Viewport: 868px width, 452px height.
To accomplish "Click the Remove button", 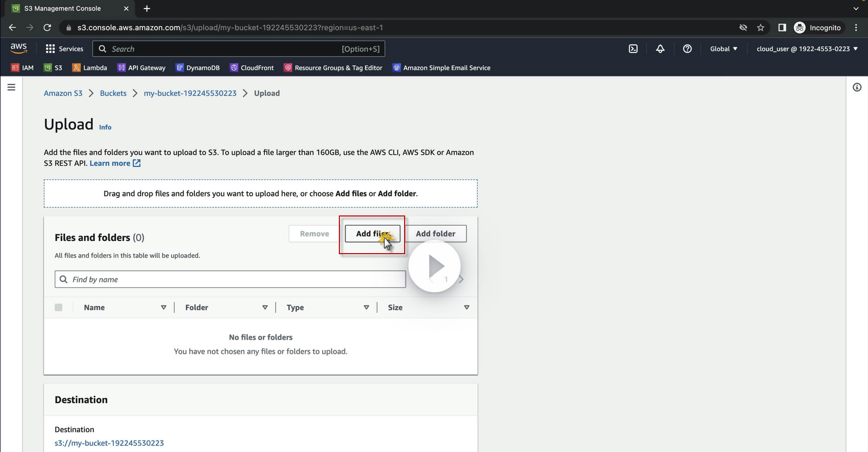I will 315,234.
